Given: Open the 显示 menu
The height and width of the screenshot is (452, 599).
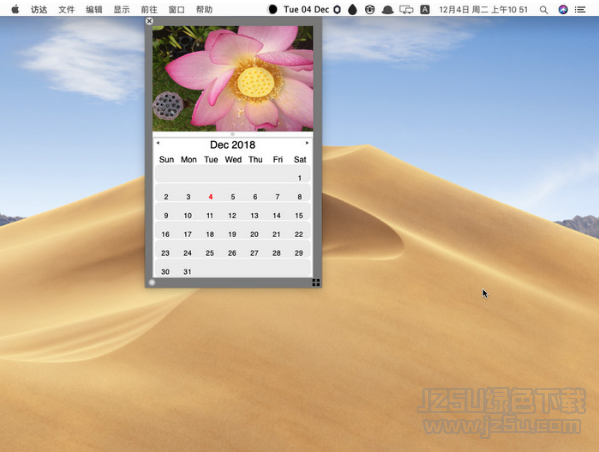Looking at the screenshot, I should point(121,10).
